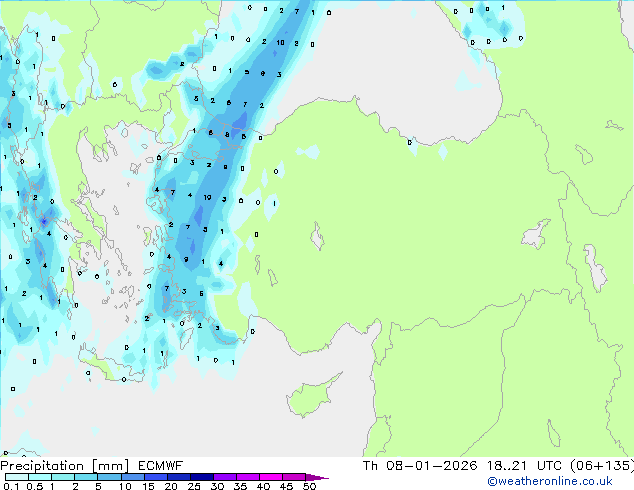
Task: Click the date 'Th 08-01-2026' text
Action: pos(420,466)
